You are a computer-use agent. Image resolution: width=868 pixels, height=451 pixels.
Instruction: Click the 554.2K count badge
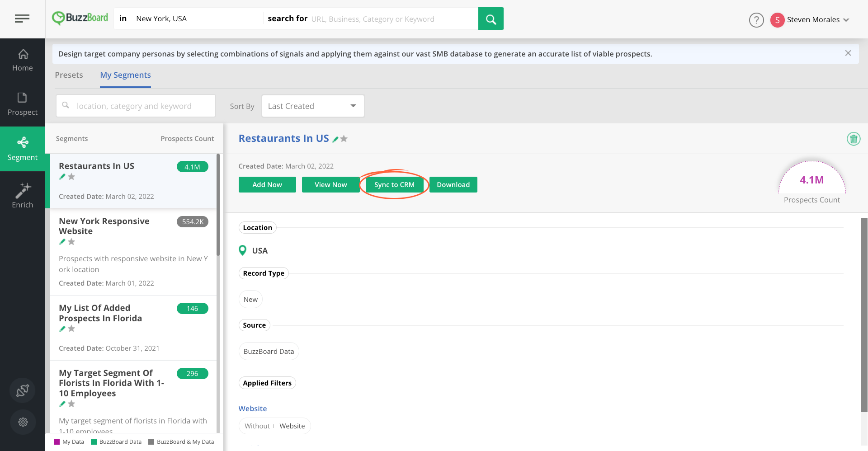pos(192,221)
